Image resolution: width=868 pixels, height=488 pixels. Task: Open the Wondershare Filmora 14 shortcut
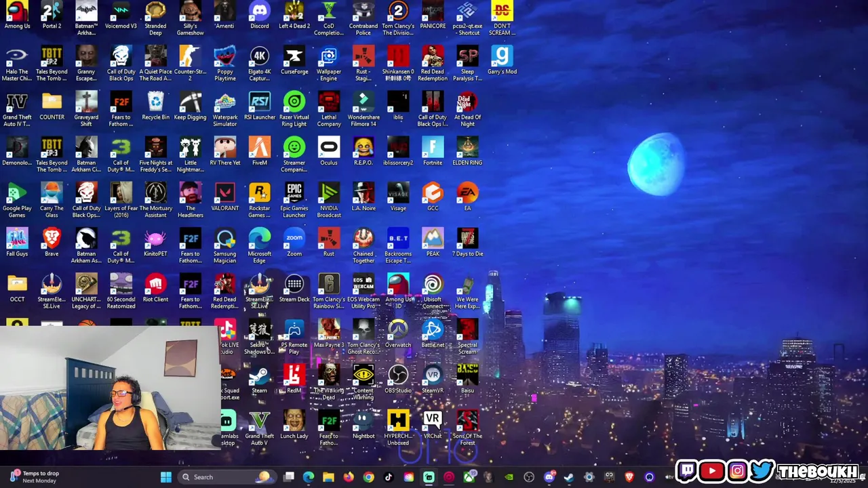(x=363, y=108)
